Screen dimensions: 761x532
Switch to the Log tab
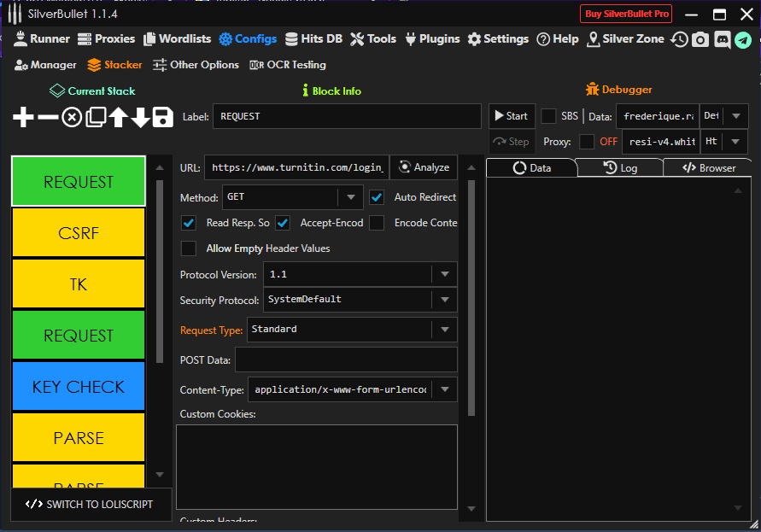click(620, 168)
